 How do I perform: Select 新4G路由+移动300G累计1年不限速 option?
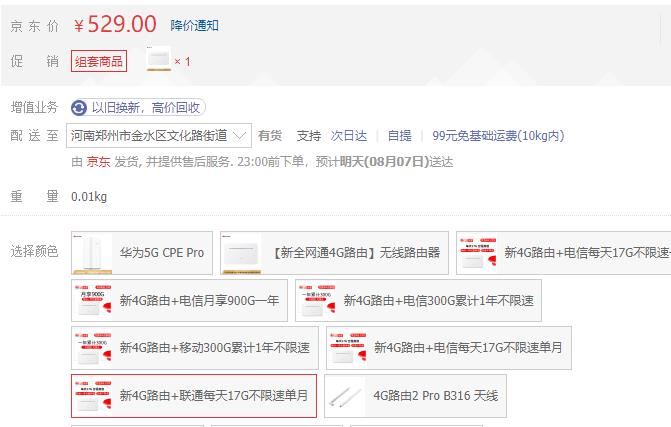click(195, 348)
